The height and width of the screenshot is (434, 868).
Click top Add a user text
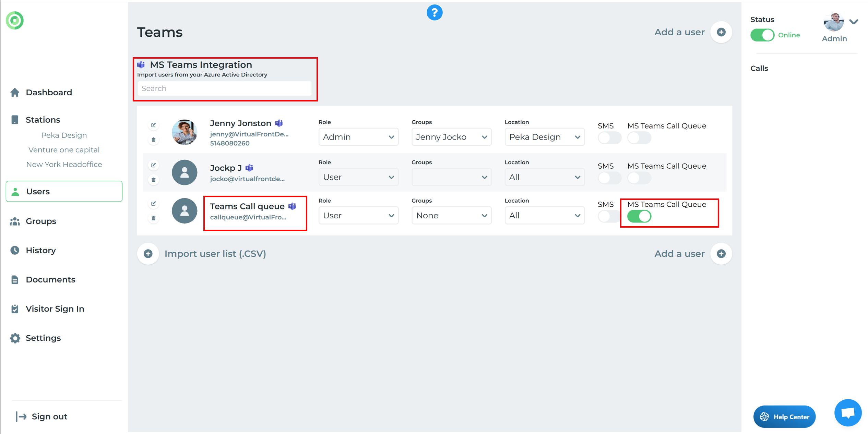tap(679, 32)
